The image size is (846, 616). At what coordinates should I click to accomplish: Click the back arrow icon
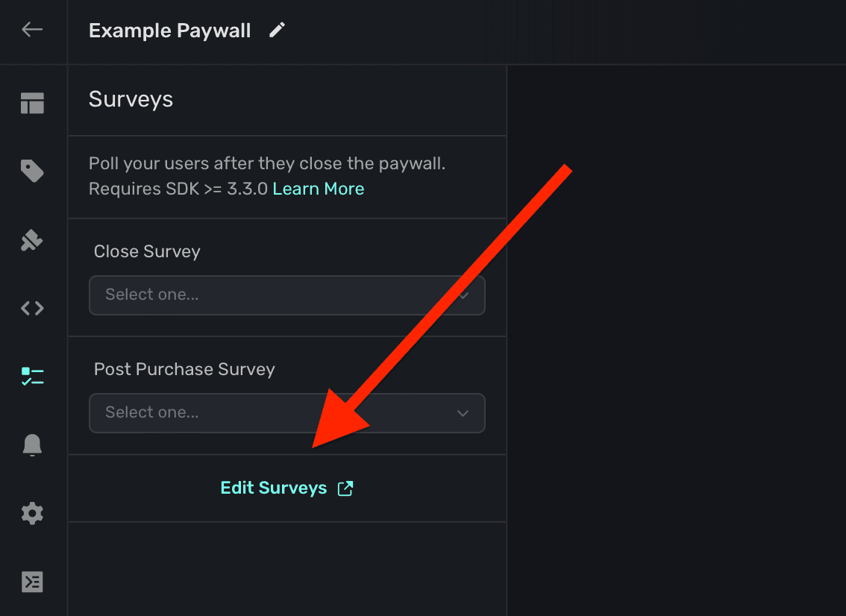32,30
